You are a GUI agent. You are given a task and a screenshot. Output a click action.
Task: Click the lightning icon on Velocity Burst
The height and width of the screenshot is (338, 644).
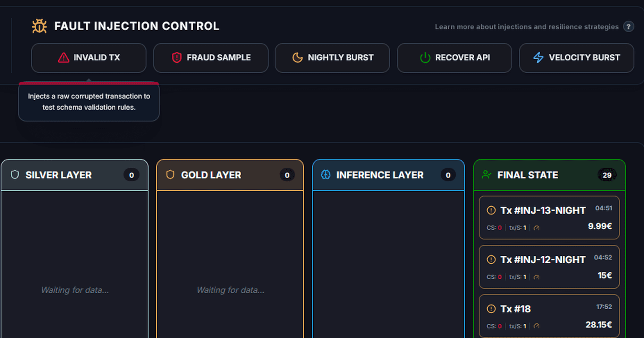(x=539, y=58)
